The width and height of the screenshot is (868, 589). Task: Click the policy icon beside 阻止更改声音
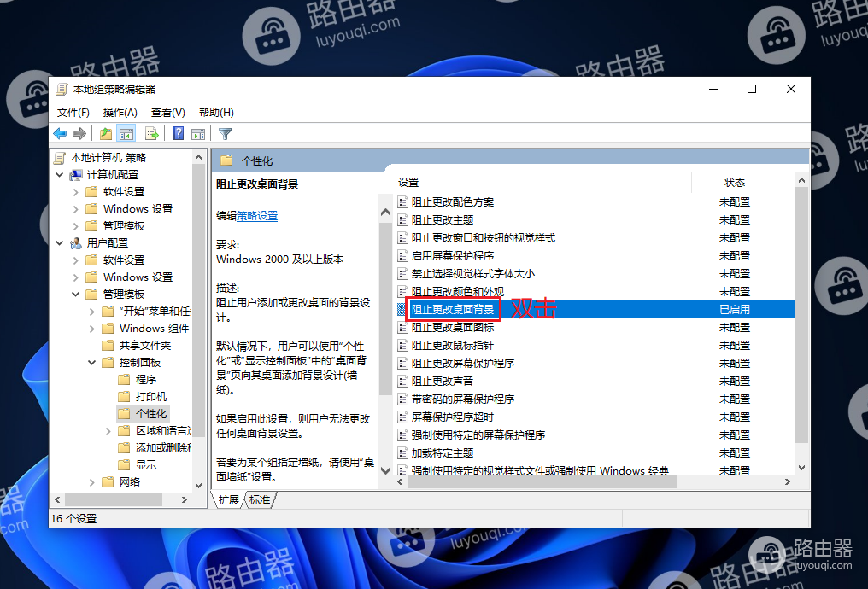[x=403, y=382]
